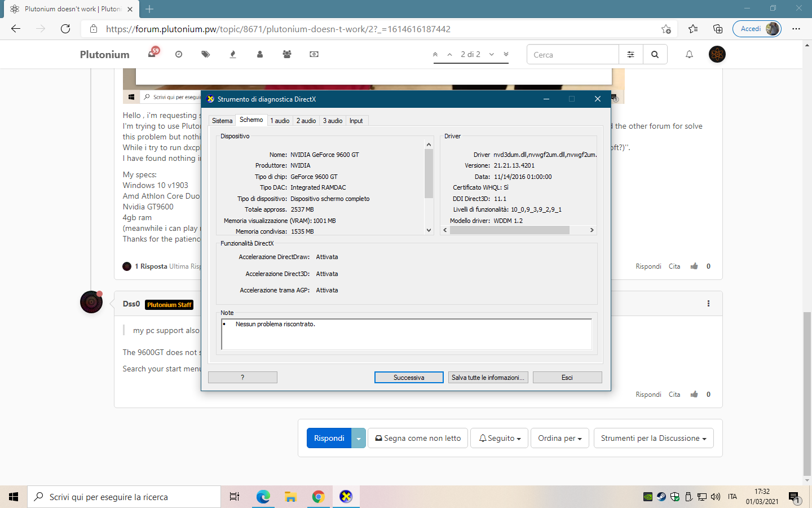Viewport: 812px width, 508px height.
Task: Open the single user icon in navbar
Action: pyautogui.click(x=260, y=54)
